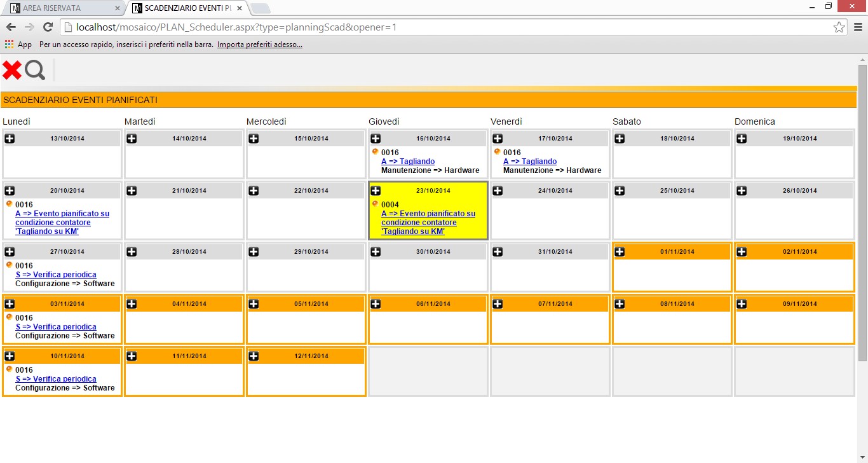The width and height of the screenshot is (868, 463).
Task: Click plus icon for 24/10/2014
Action: [x=498, y=191]
